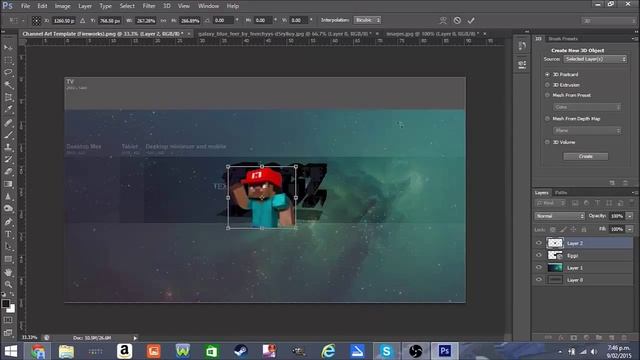
Task: Choose the Mesh From Depth Map option
Action: tap(547, 119)
